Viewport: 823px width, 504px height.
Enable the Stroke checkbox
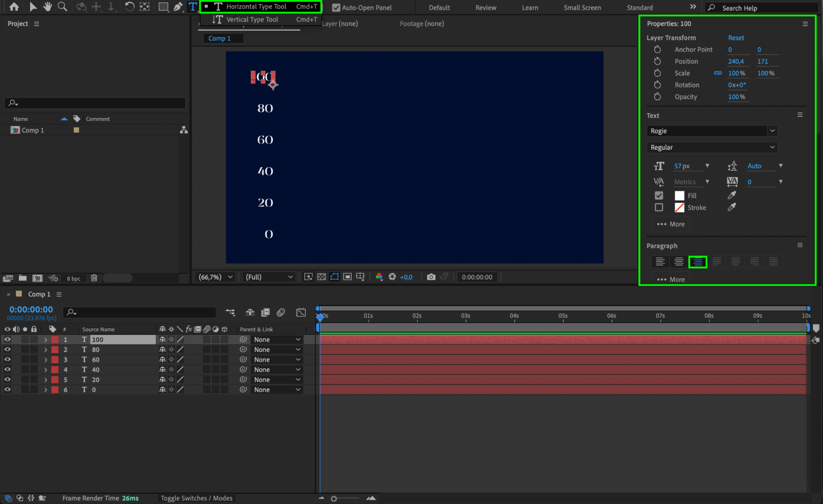[659, 207]
